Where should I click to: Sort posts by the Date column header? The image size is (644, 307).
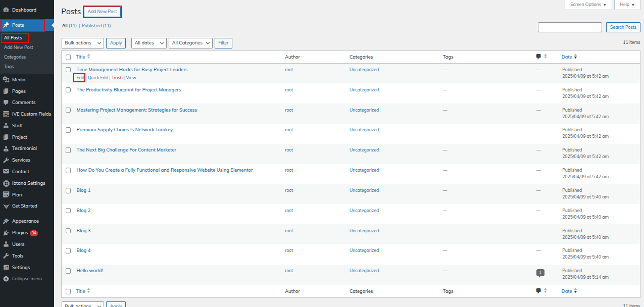[567, 57]
